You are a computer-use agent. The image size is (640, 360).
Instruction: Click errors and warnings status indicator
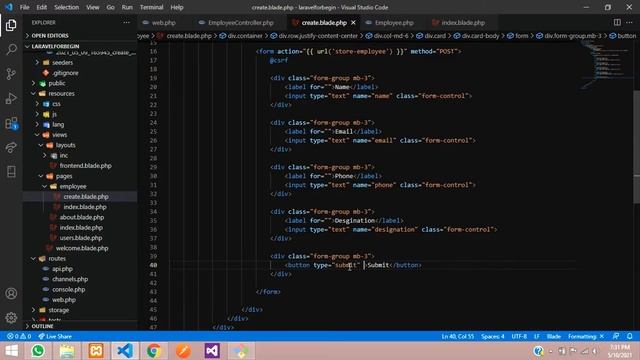[x=19, y=336]
